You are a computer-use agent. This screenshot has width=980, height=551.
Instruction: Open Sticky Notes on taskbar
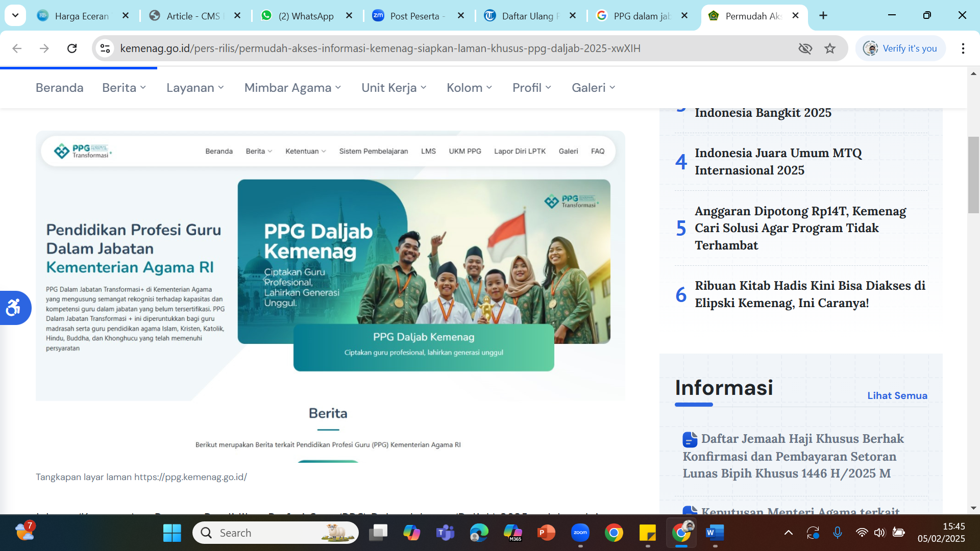point(648,533)
